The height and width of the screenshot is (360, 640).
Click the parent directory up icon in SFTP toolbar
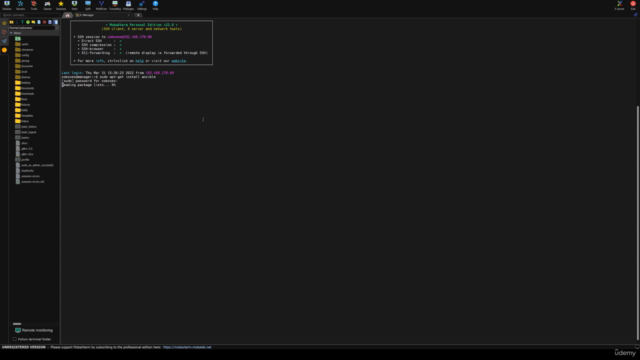coord(11,22)
